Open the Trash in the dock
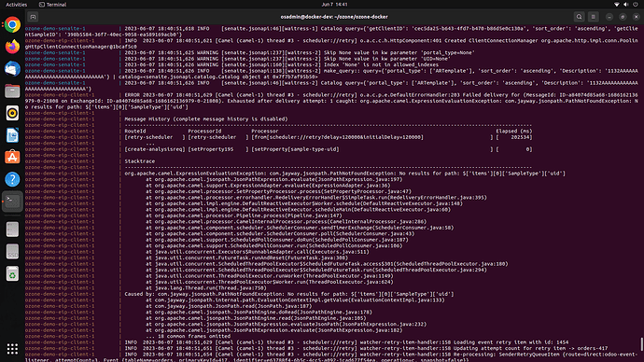The height and width of the screenshot is (362, 644). pos(12,274)
